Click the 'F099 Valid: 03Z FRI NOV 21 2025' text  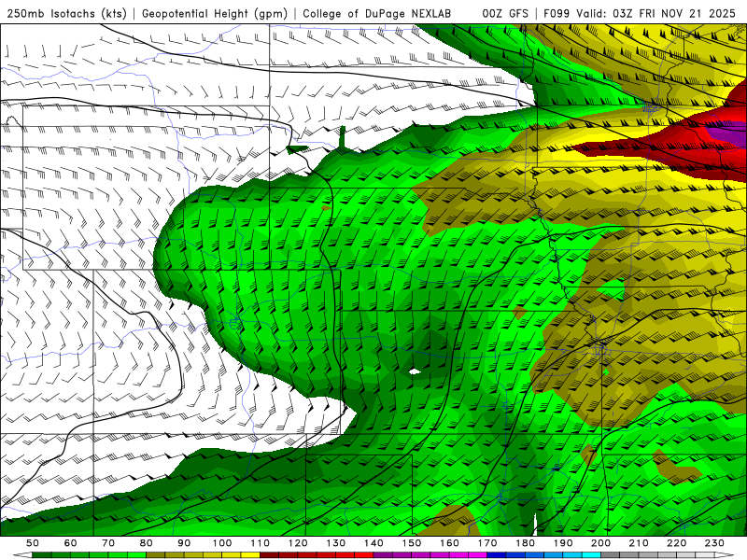coord(640,13)
